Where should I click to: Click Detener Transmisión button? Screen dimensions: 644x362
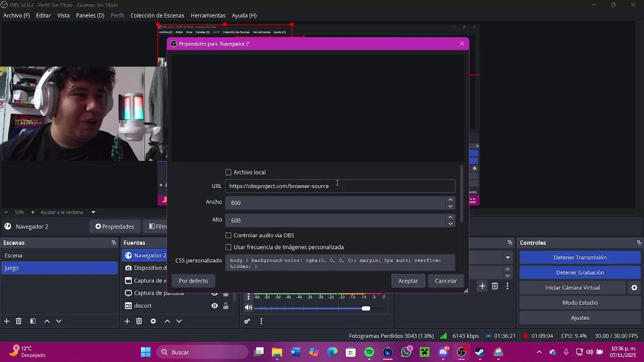coord(580,257)
